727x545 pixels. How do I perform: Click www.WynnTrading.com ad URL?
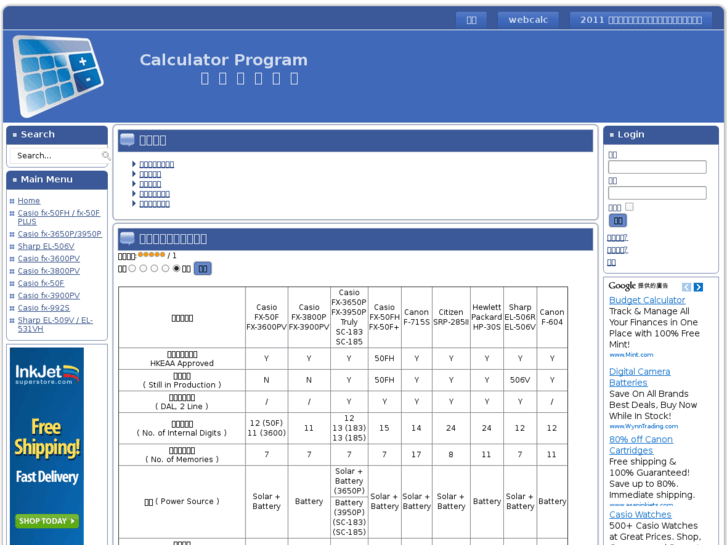(643, 426)
